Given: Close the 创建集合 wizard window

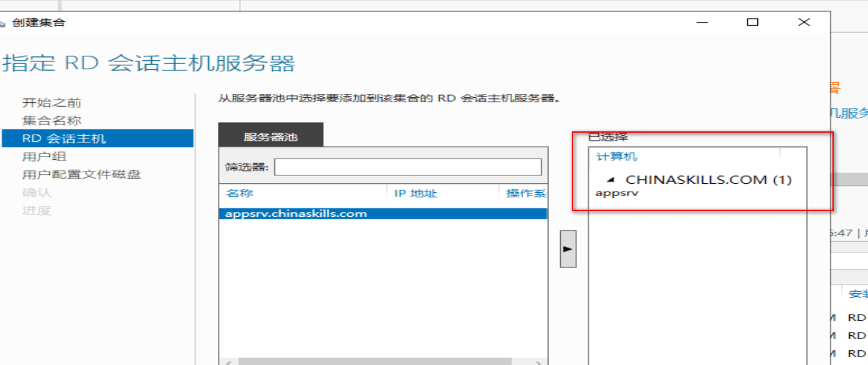Looking at the screenshot, I should pyautogui.click(x=804, y=22).
